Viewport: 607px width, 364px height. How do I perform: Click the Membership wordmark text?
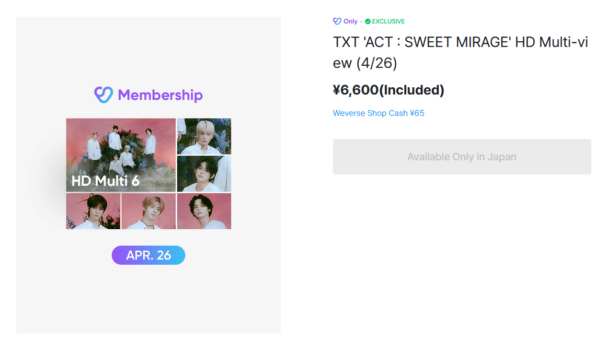pos(160,95)
